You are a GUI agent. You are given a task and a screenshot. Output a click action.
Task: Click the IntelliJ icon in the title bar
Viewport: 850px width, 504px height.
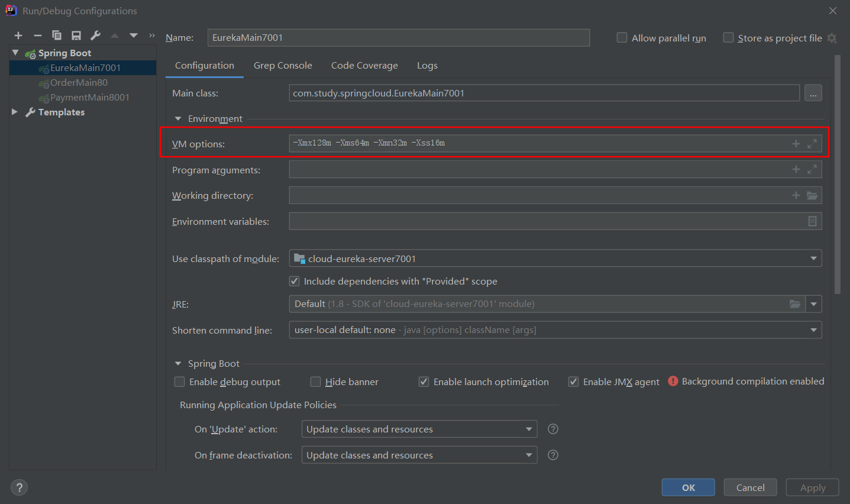(x=11, y=11)
